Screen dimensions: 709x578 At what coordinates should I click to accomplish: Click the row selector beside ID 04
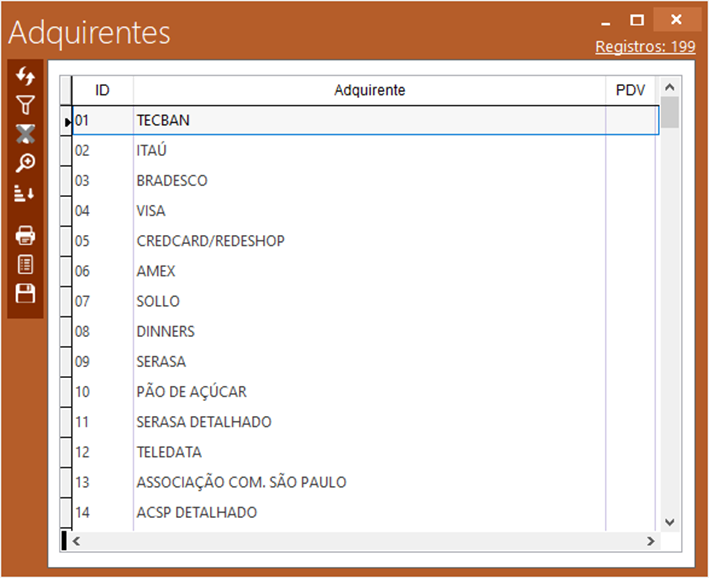(x=66, y=211)
